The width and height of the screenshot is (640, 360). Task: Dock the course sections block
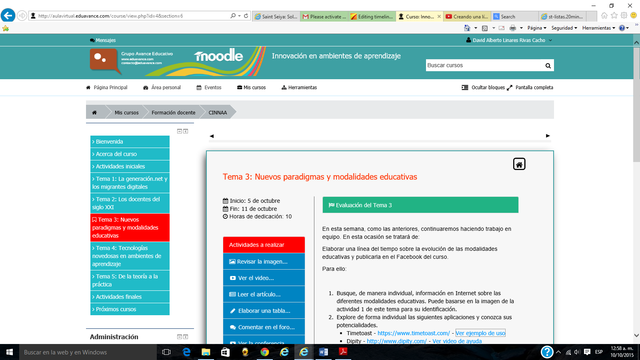pos(186,131)
